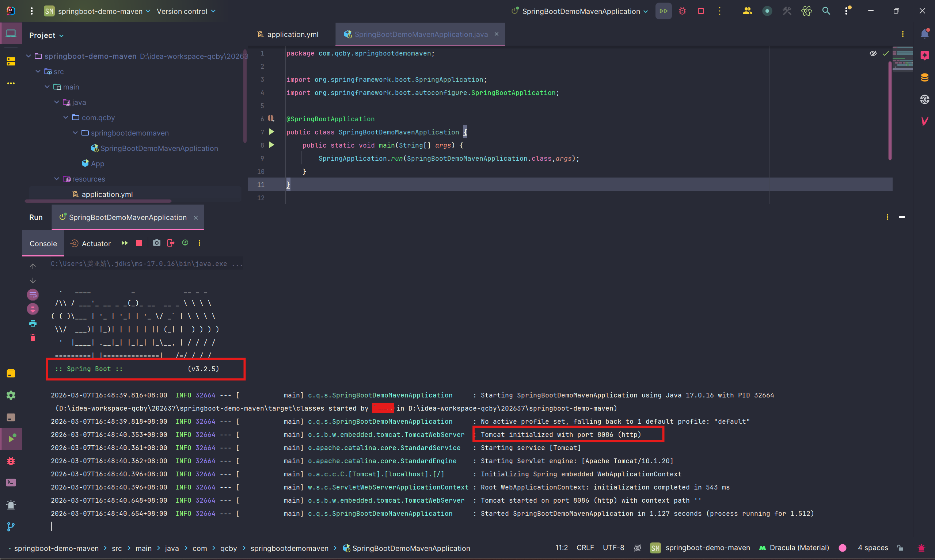
Task: Toggle soft-wrap in the console
Action: [x=33, y=295]
